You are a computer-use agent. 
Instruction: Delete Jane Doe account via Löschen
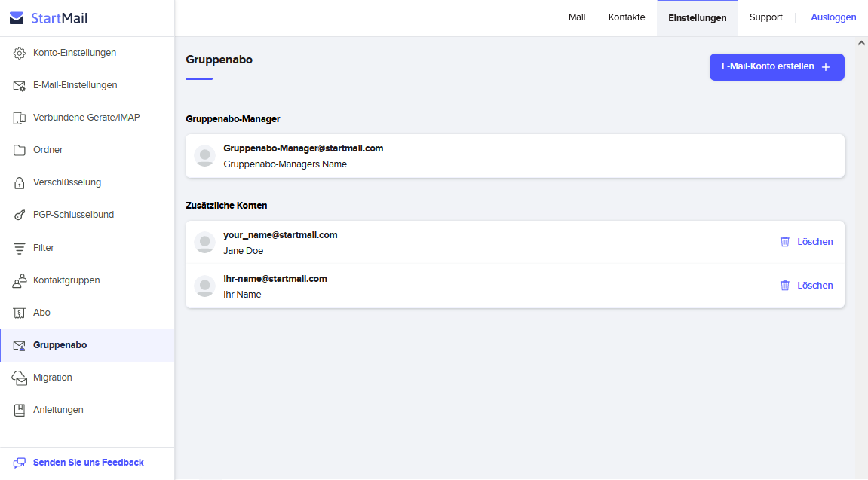pyautogui.click(x=807, y=242)
